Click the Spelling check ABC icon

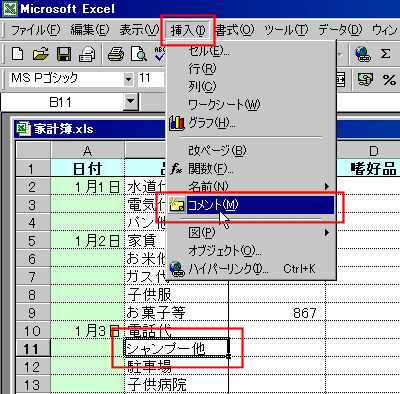pos(160,53)
